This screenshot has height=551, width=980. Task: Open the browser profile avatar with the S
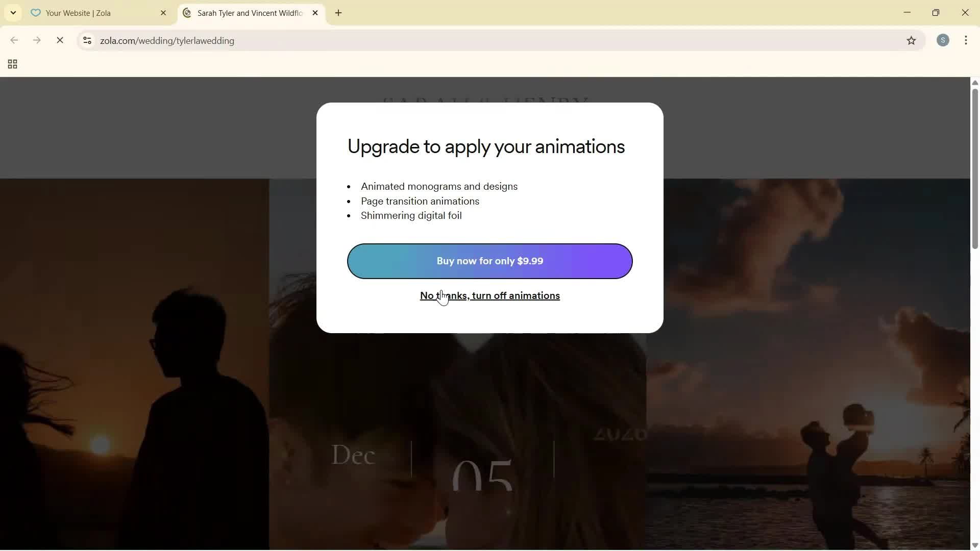tap(943, 40)
